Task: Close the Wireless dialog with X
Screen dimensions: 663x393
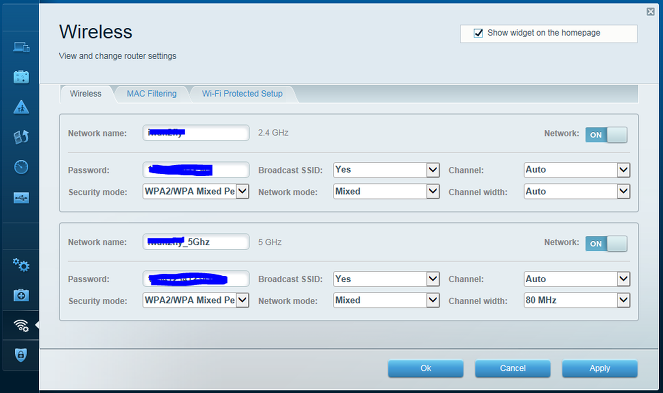Action: point(651,12)
